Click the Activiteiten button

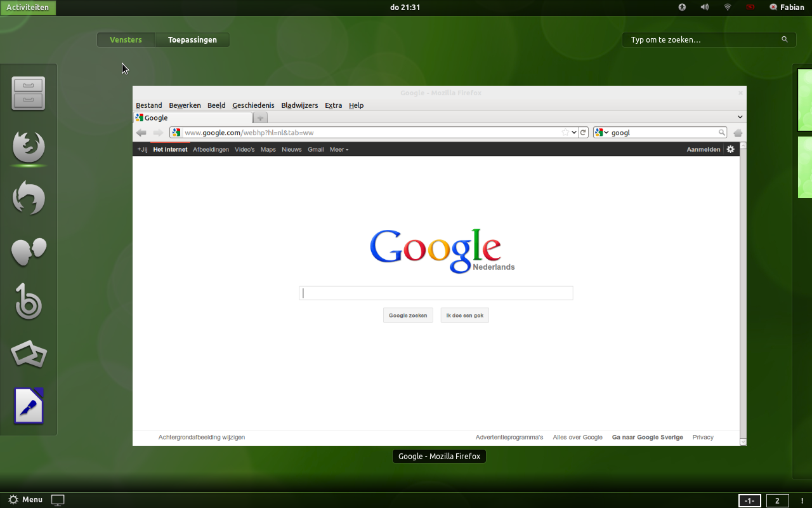(x=28, y=8)
